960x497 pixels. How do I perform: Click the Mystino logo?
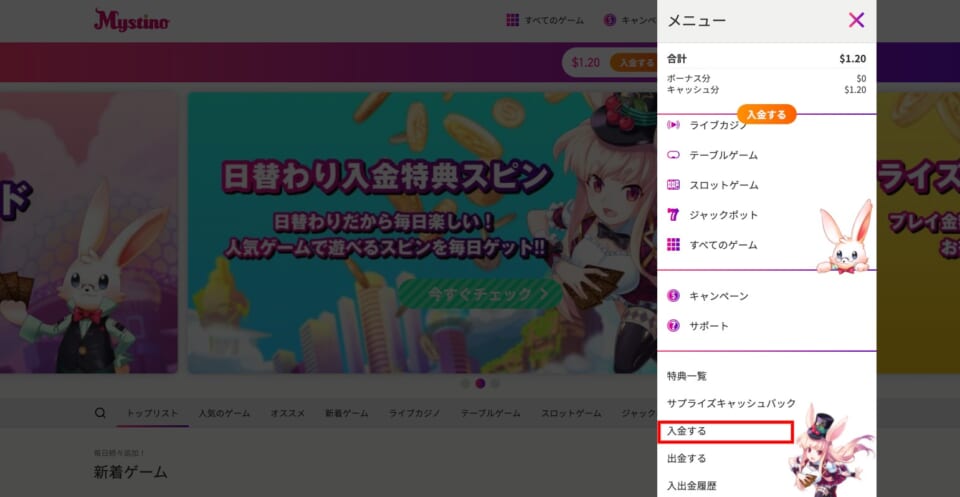coord(132,20)
